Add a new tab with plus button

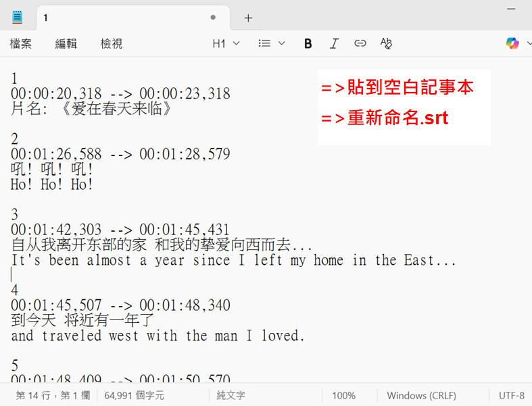[248, 18]
